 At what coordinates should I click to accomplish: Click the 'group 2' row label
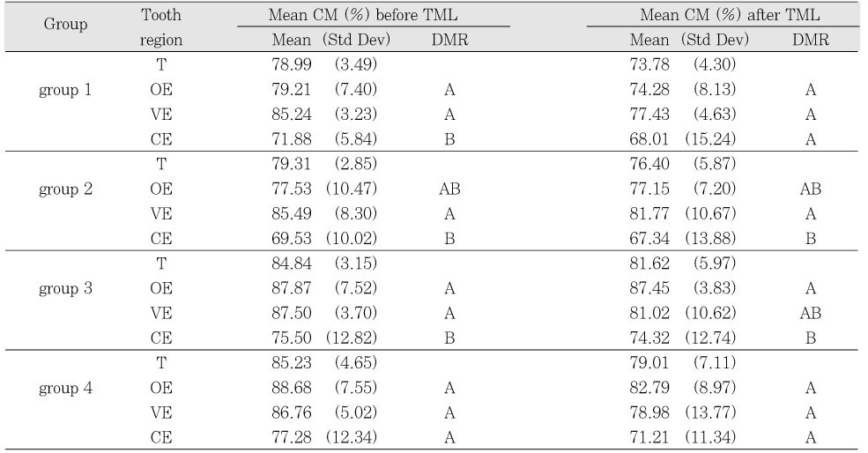pos(64,189)
